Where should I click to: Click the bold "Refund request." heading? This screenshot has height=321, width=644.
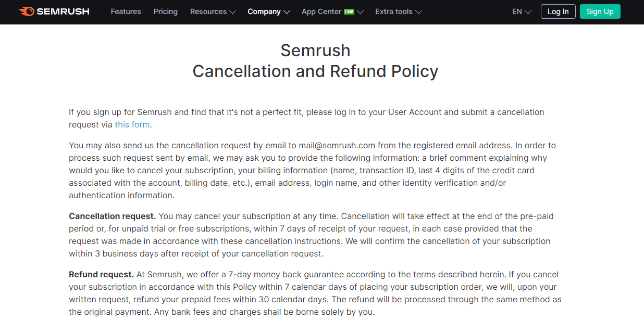point(102,275)
